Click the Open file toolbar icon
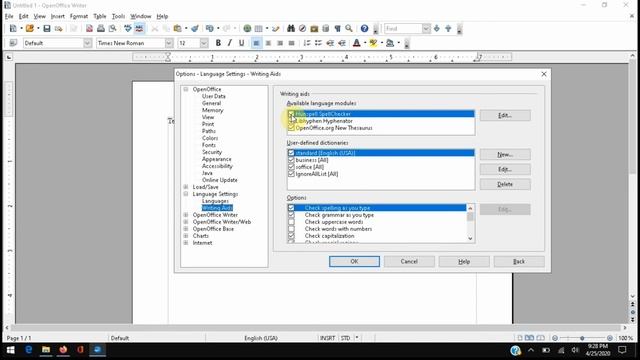The height and width of the screenshot is (360, 640). click(x=30, y=29)
